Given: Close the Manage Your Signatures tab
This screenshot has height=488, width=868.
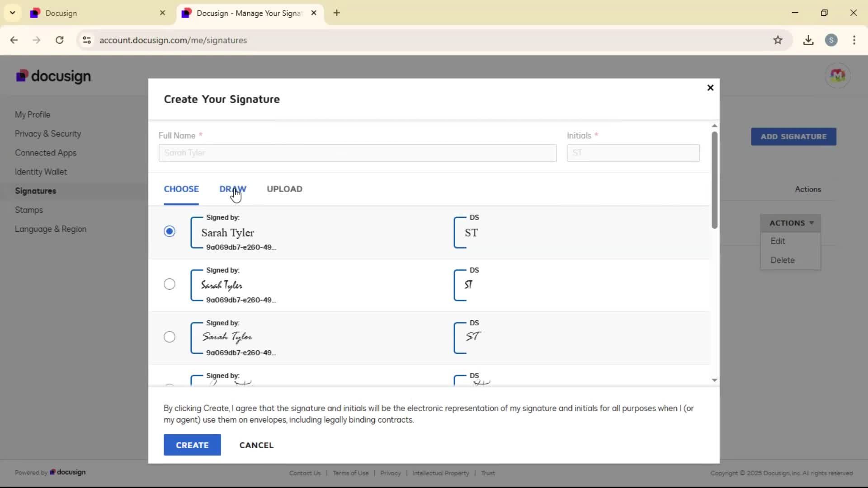Looking at the screenshot, I should [x=314, y=13].
